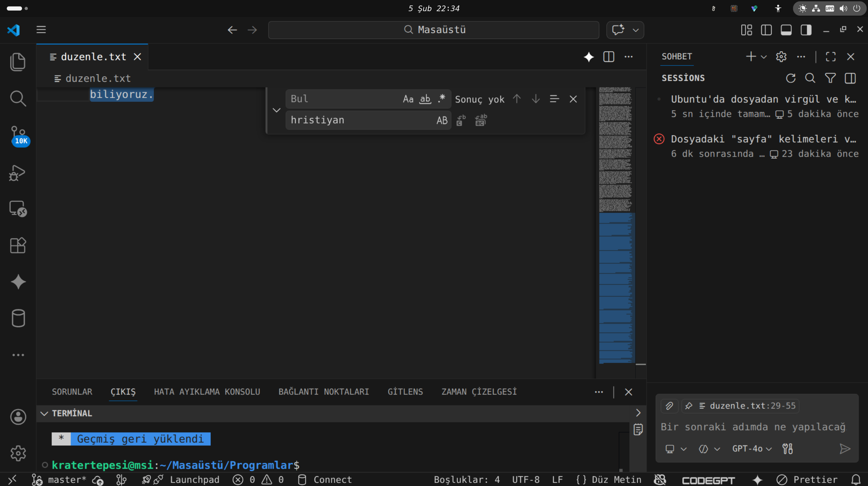Open the chat mode dropdown beside GPT-4o

(x=709, y=449)
